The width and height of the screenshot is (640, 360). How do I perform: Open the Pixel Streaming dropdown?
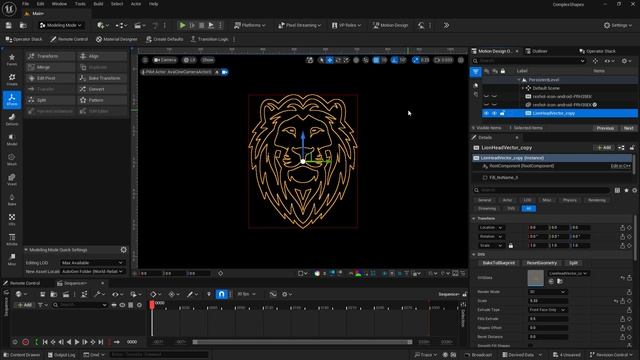300,25
